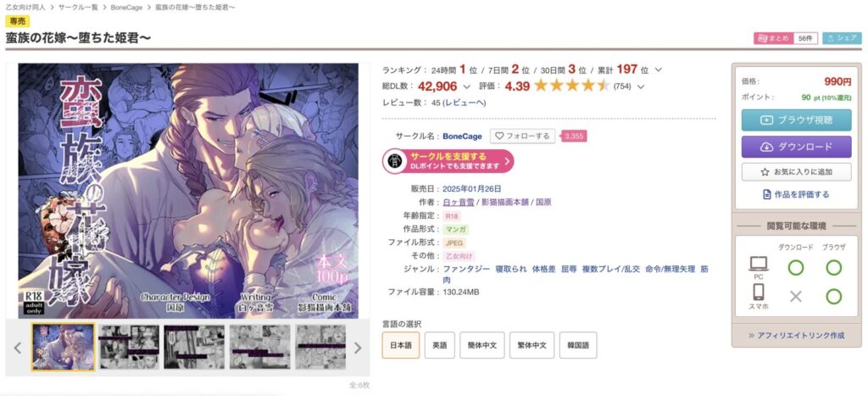
Task: Open the ファンタジー genre tag
Action: click(467, 269)
